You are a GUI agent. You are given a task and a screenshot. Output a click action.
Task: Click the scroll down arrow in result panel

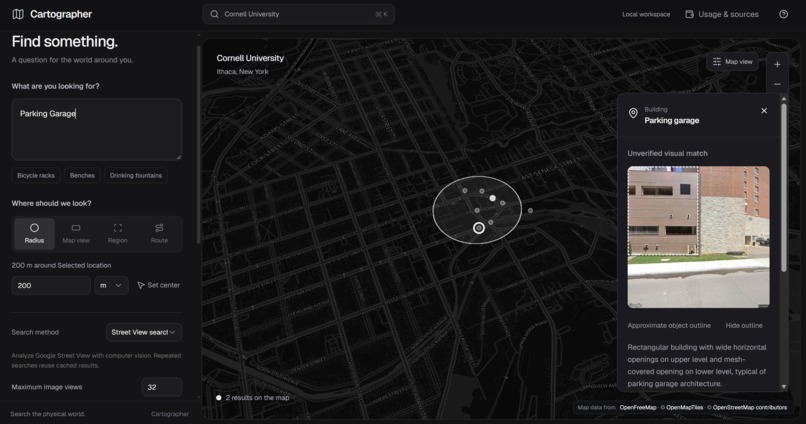click(x=783, y=386)
